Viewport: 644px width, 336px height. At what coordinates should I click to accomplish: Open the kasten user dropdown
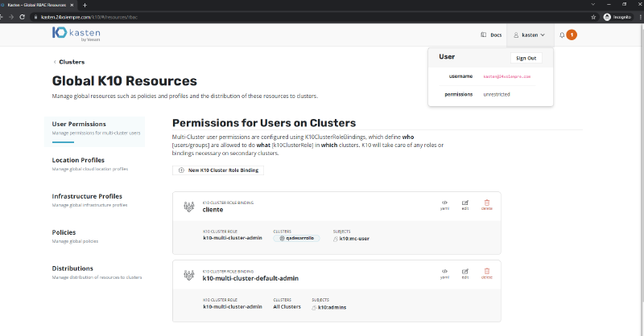coord(530,35)
